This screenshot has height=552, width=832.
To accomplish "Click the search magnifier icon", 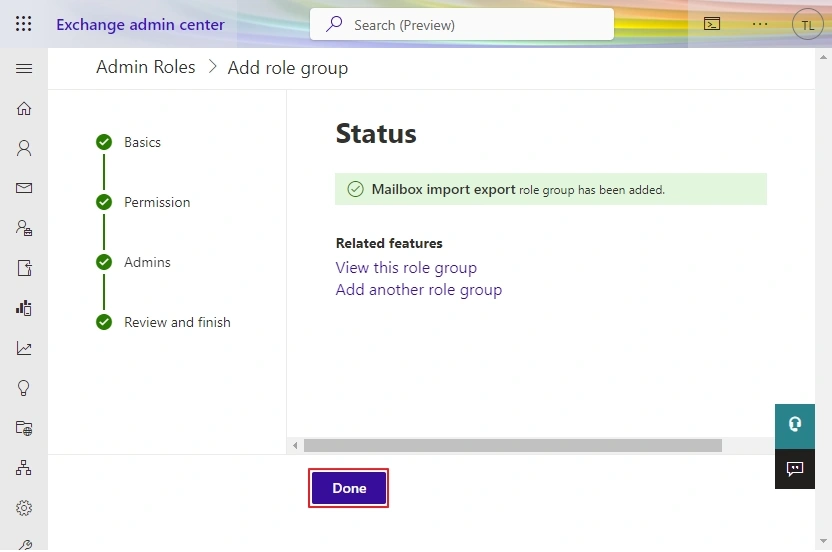I will pyautogui.click(x=334, y=24).
